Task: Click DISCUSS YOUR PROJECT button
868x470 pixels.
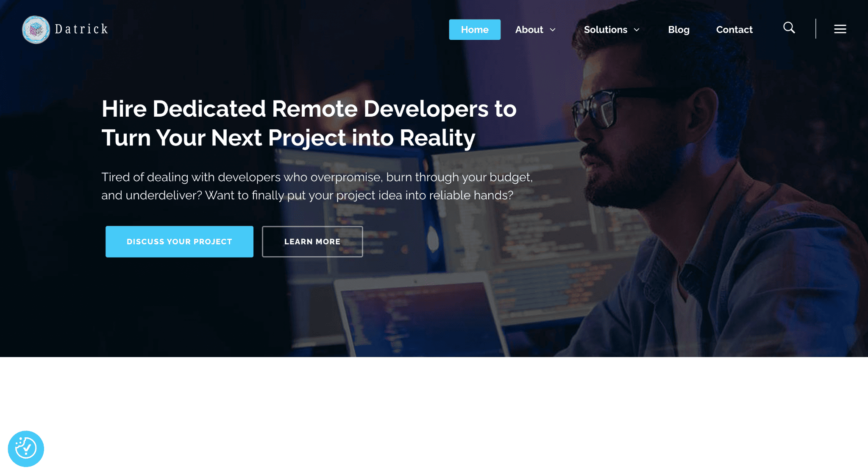Action: 179,241
